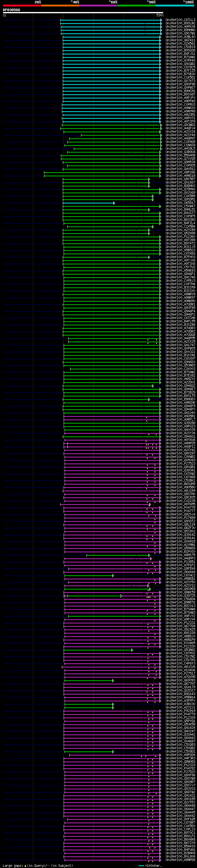Click label UniRef100_B6SUM9
The height and width of the screenshot is (868, 197).
point(180,484)
